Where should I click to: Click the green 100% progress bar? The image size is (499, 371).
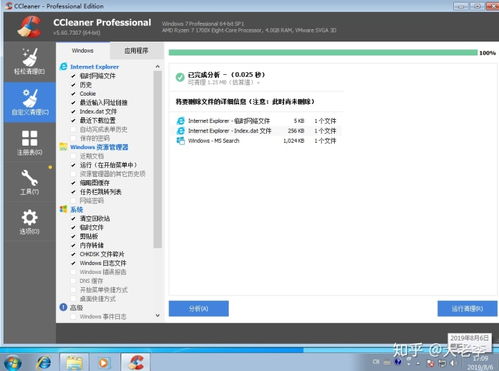click(323, 53)
